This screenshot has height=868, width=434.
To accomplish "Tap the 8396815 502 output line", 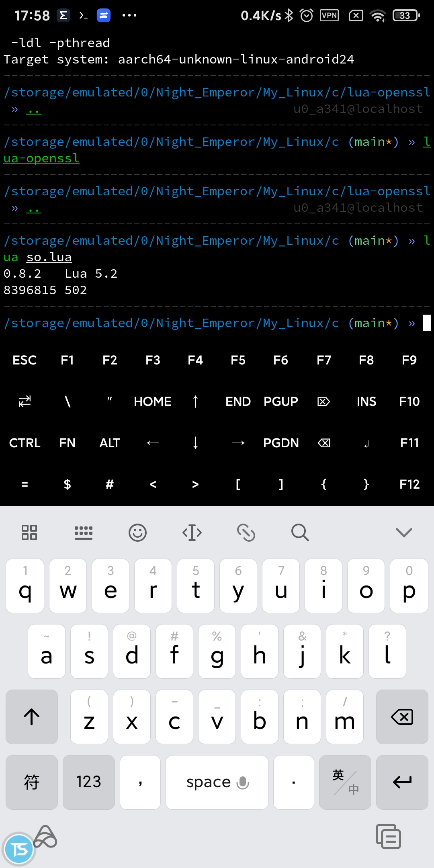I will click(x=45, y=290).
